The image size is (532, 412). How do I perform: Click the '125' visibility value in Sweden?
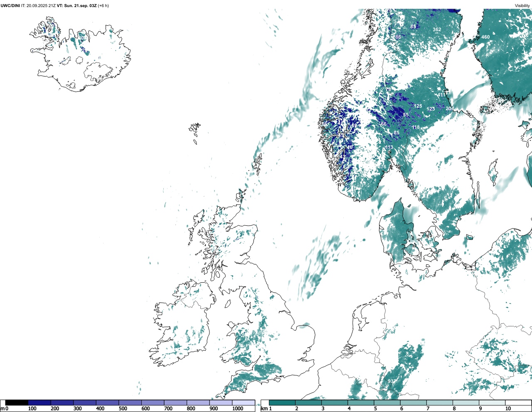click(x=418, y=106)
